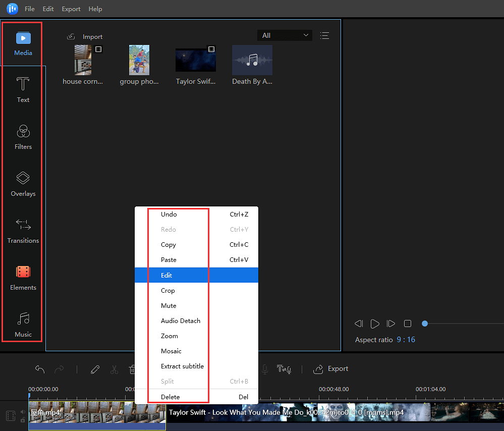This screenshot has width=504, height=431.
Task: Choose Audio Detach from context menu
Action: coord(181,320)
